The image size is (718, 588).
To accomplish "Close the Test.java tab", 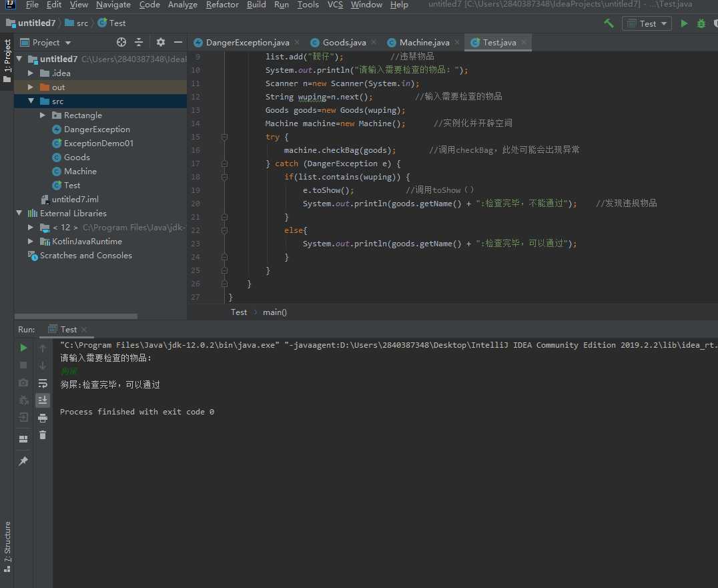I will coord(523,42).
